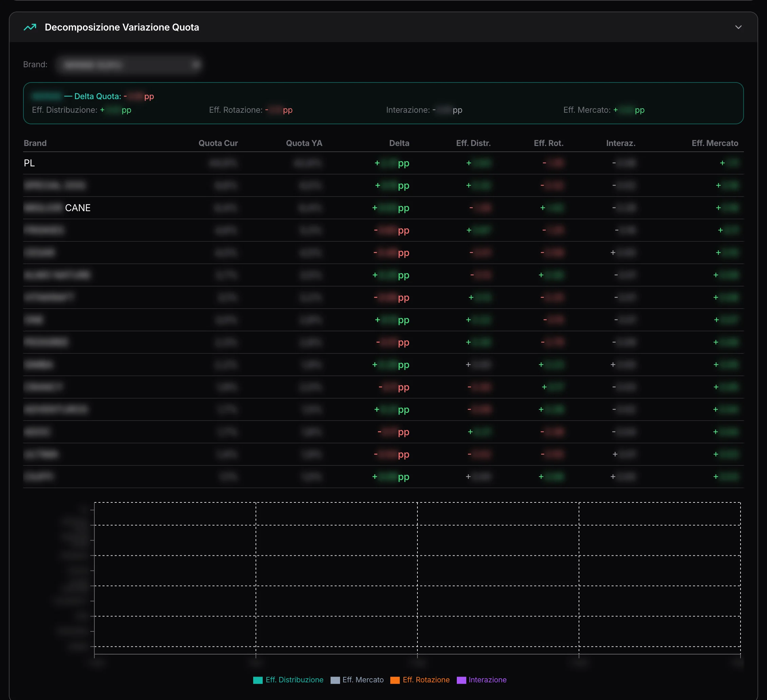Click the Eff. Rotazione legend label
Viewport: 767px width, 700px height.
tap(426, 680)
